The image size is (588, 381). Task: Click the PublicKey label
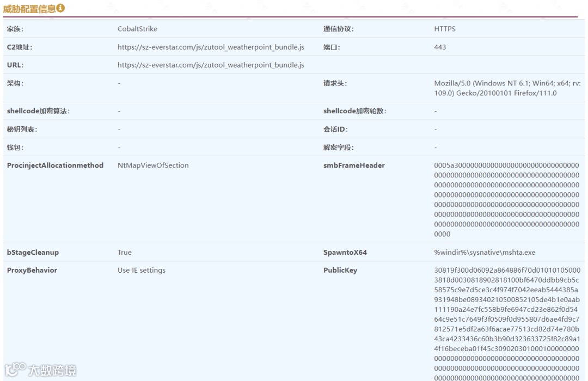(340, 271)
